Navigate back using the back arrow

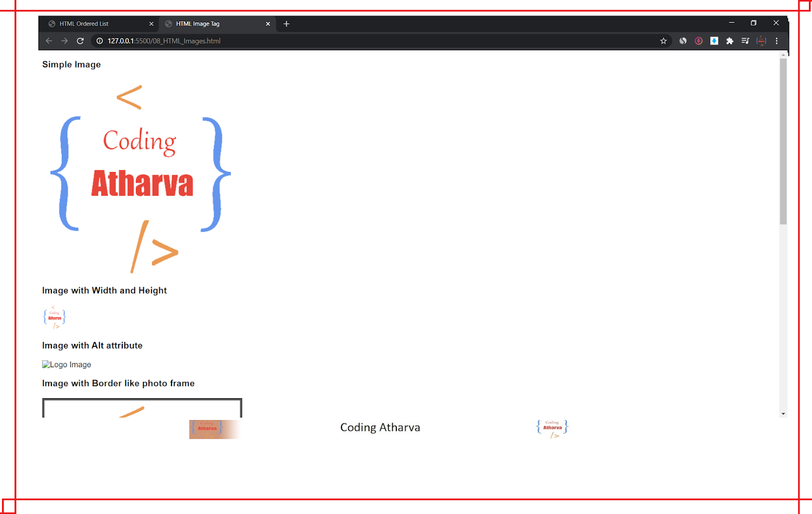coord(49,41)
